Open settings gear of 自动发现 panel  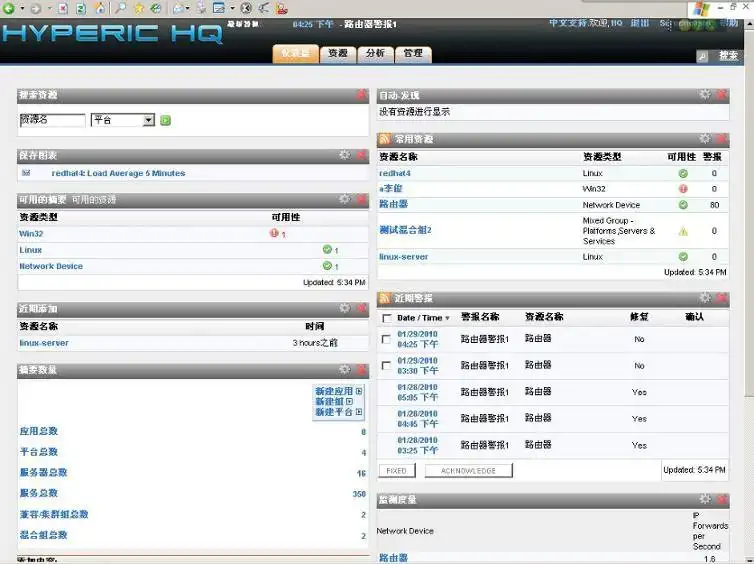point(704,95)
